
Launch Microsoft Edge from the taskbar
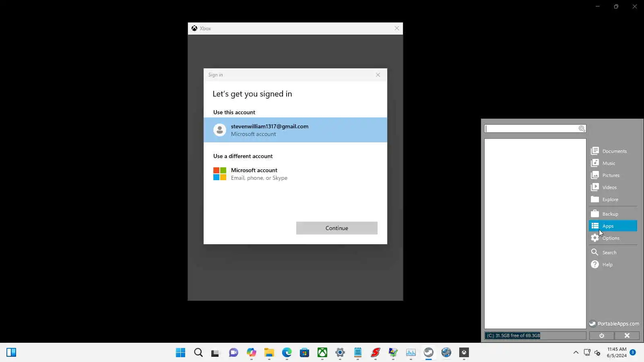click(287, 353)
